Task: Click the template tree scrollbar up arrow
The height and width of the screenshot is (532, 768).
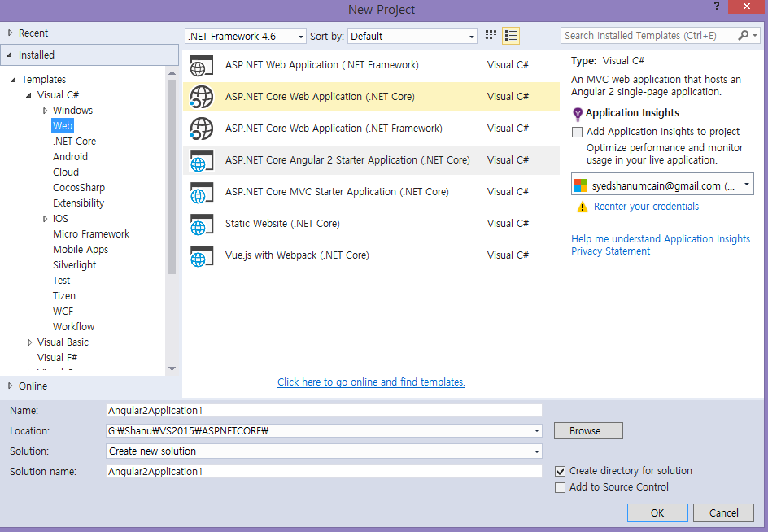Action: [172, 73]
